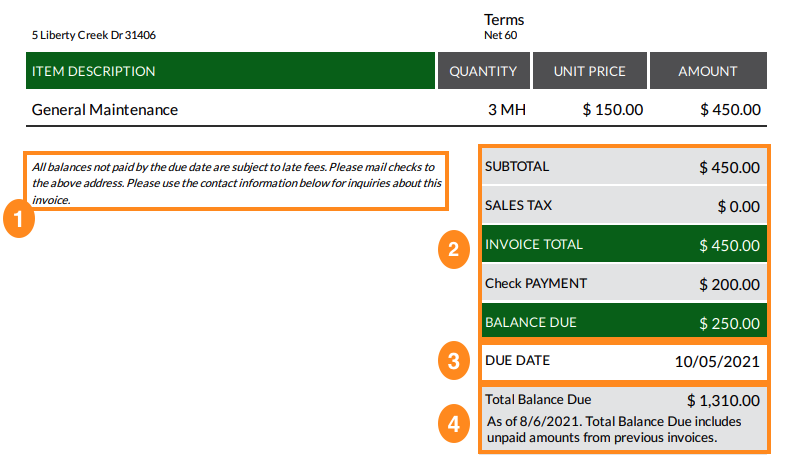Select the SALES TAX row
This screenshot has width=790, height=470.
pyautogui.click(x=624, y=206)
